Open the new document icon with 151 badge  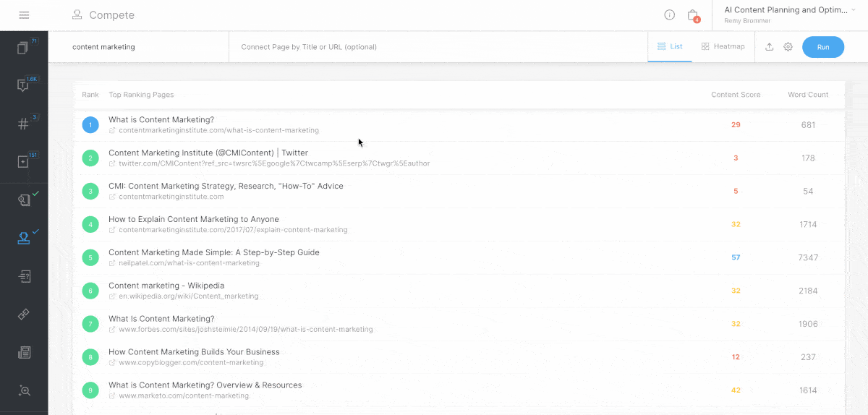pos(23,162)
